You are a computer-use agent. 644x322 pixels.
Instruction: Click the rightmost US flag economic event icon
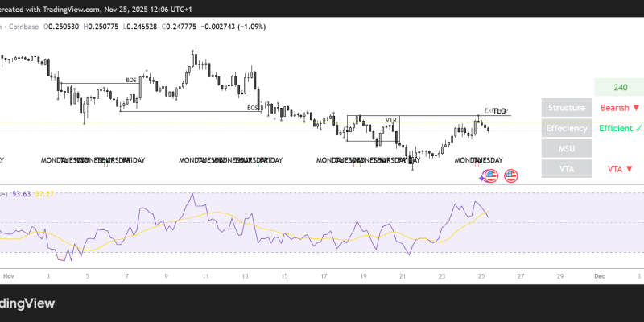click(x=510, y=175)
